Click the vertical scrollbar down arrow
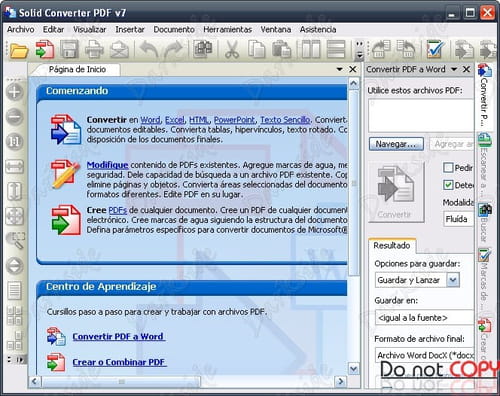 point(354,369)
